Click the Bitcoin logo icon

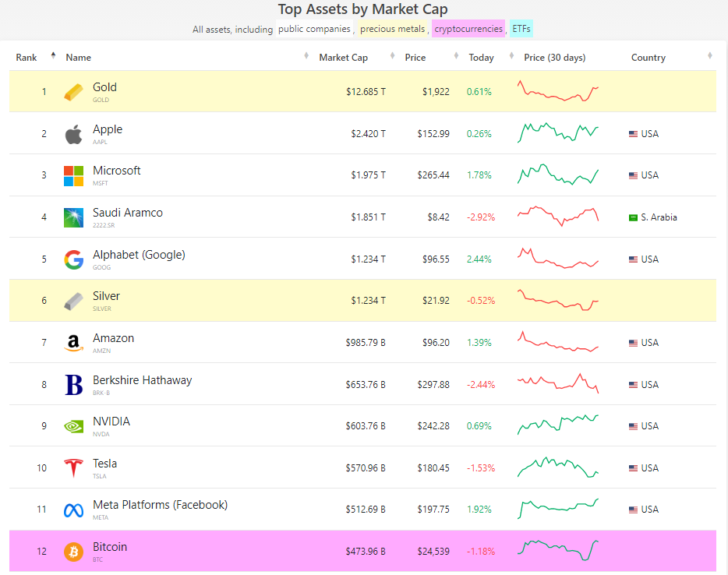(73, 552)
